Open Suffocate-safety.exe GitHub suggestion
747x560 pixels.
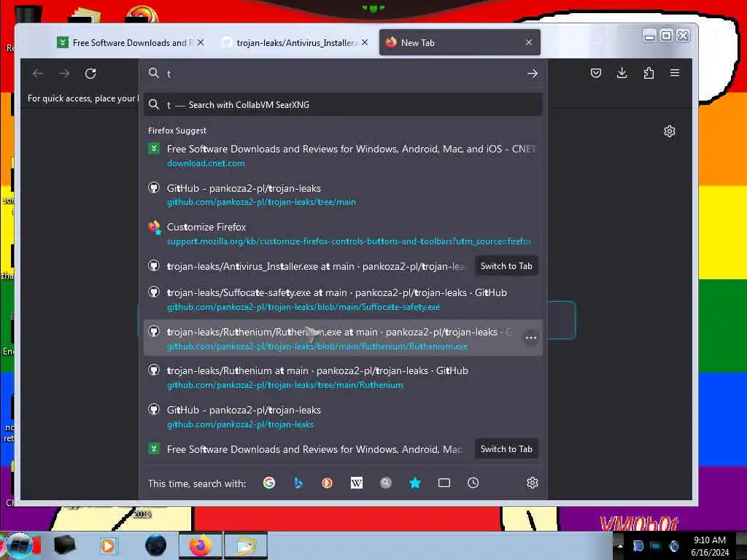(343, 300)
